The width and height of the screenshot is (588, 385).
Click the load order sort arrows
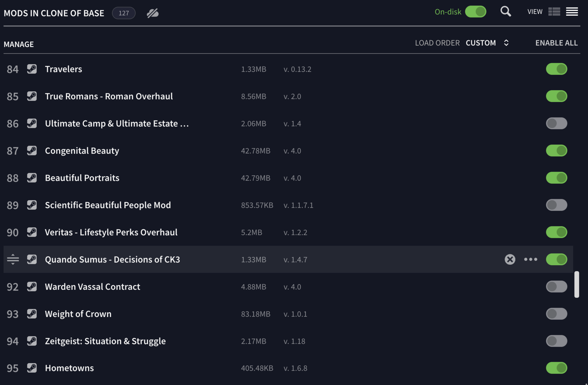[506, 43]
